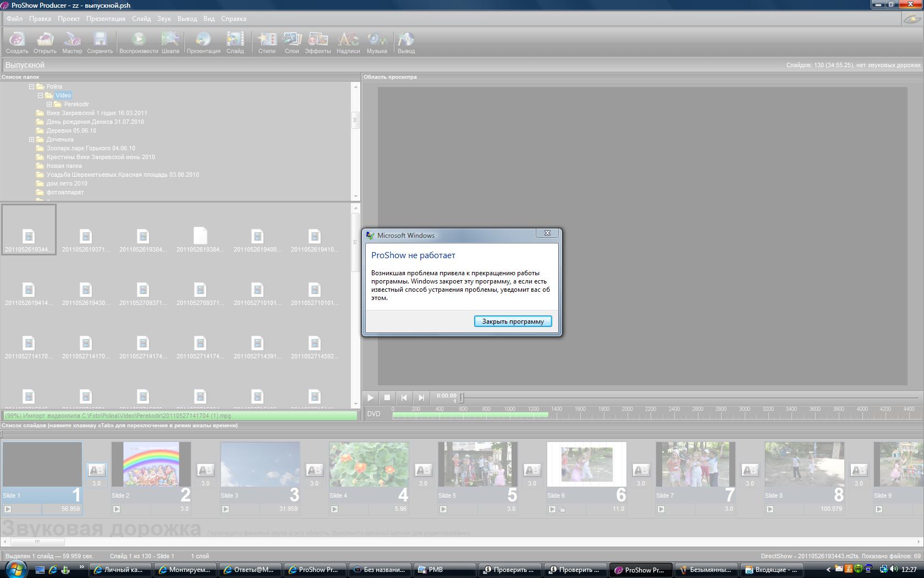Switch to Личный ка... taskbar window
The image size is (924, 578).
pos(120,570)
